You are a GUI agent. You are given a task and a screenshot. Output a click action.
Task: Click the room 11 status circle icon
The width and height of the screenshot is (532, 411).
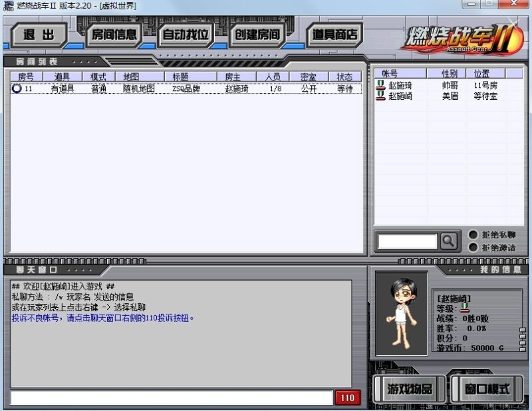tap(17, 88)
